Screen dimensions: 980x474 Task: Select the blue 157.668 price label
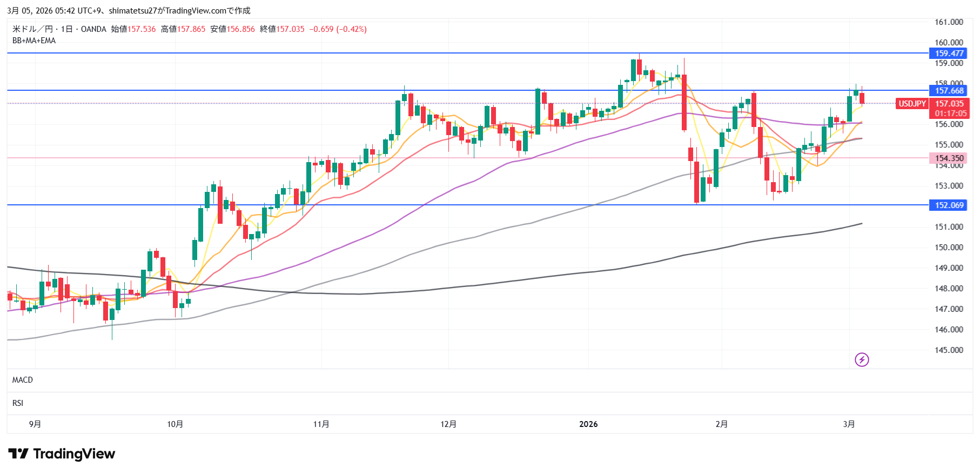click(x=949, y=91)
